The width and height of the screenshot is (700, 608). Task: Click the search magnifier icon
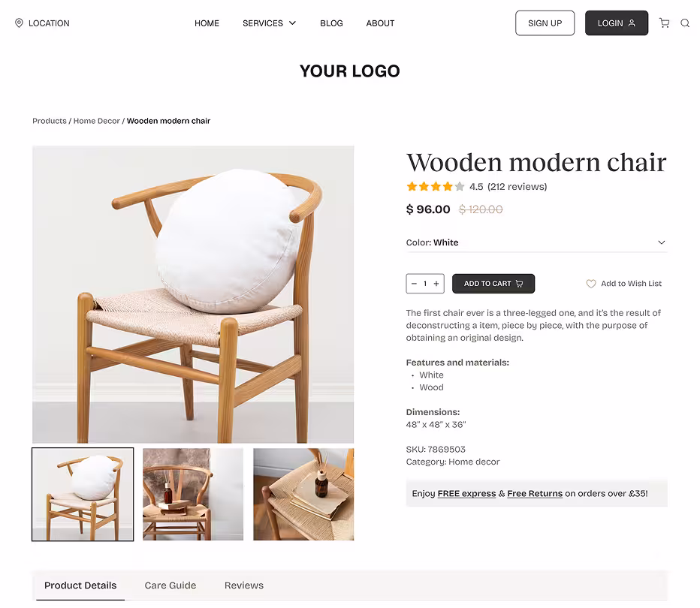click(685, 23)
